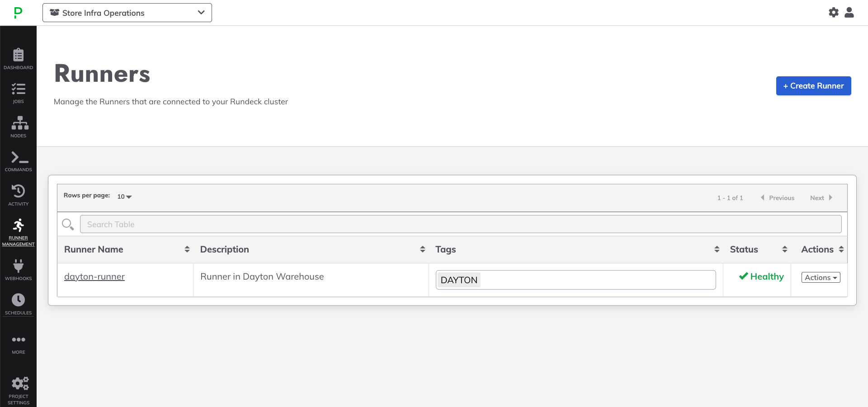View Activity history in sidebar
Viewport: 868px width, 407px height.
pos(18,195)
